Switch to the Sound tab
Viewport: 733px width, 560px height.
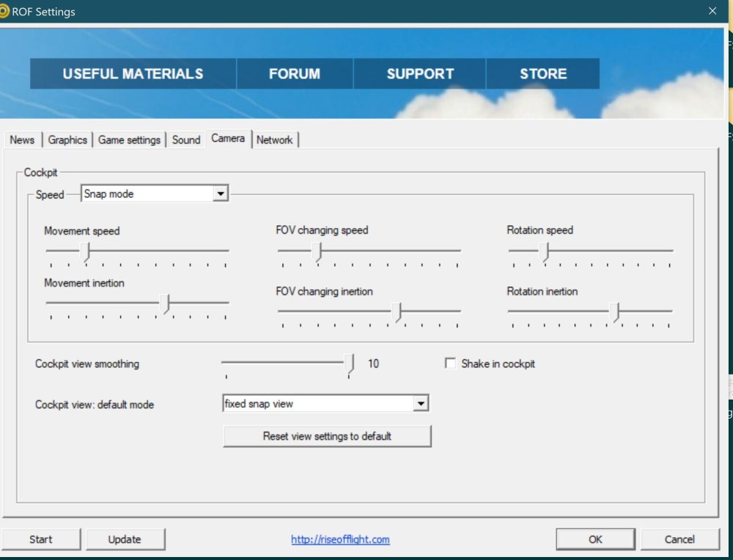pyautogui.click(x=186, y=140)
